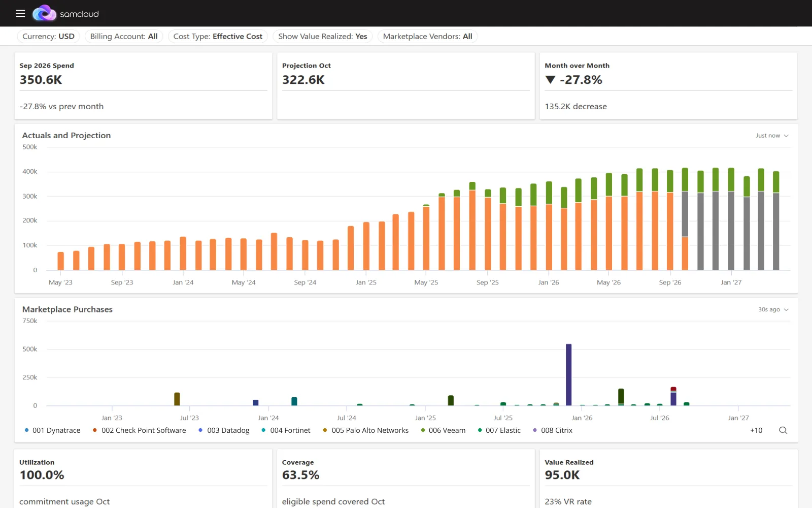
Task: Click the Marketplace Purchases chart title
Action: click(x=67, y=309)
